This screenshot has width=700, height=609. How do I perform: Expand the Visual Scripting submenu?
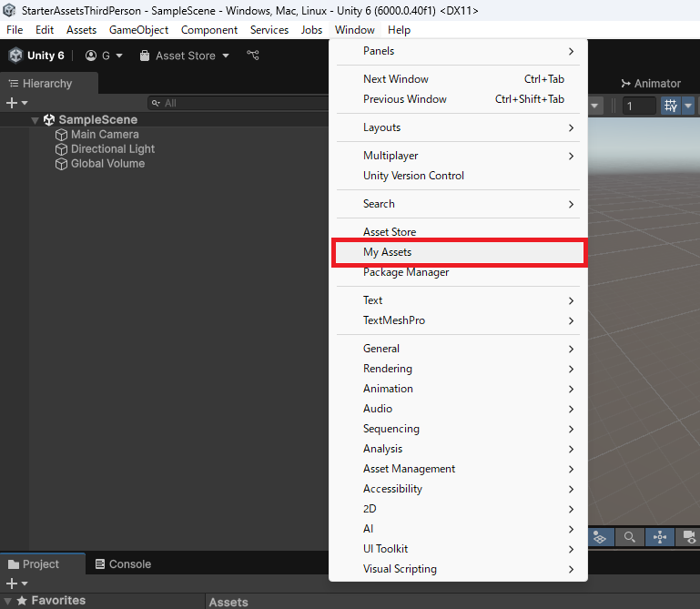(458, 569)
